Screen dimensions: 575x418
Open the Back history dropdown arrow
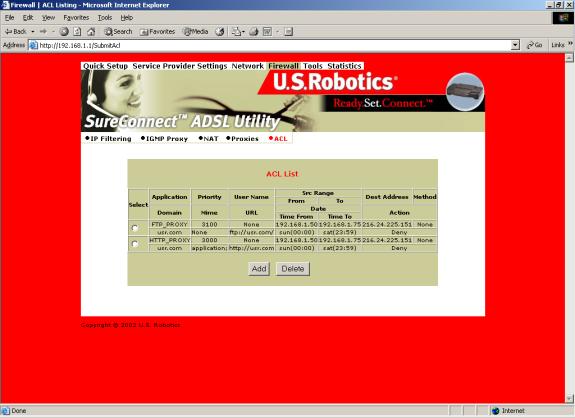tap(33, 32)
